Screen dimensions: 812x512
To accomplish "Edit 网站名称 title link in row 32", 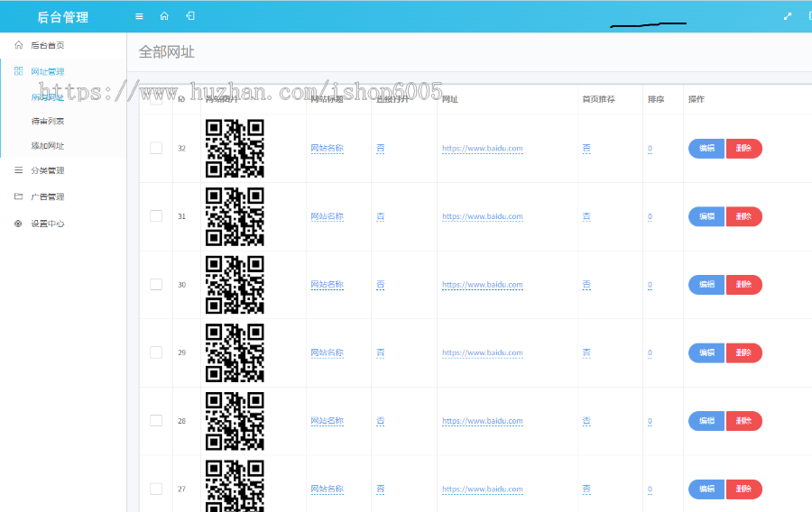I will click(328, 149).
